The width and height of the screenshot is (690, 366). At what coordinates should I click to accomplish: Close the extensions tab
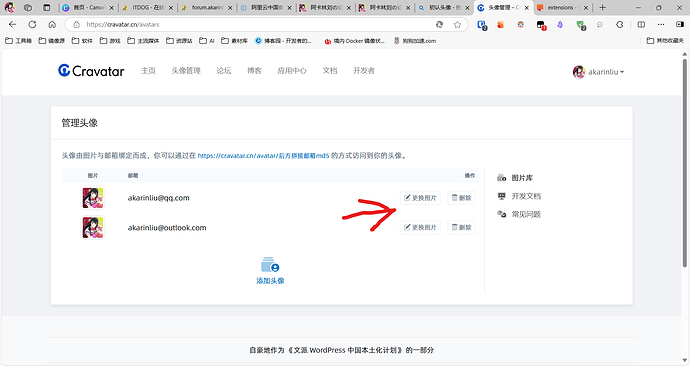(x=586, y=7)
